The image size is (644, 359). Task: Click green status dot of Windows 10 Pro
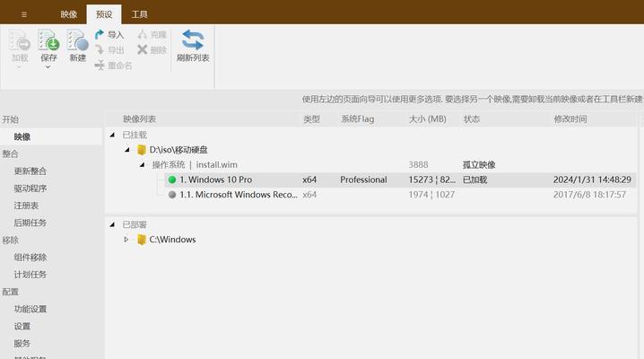[172, 179]
